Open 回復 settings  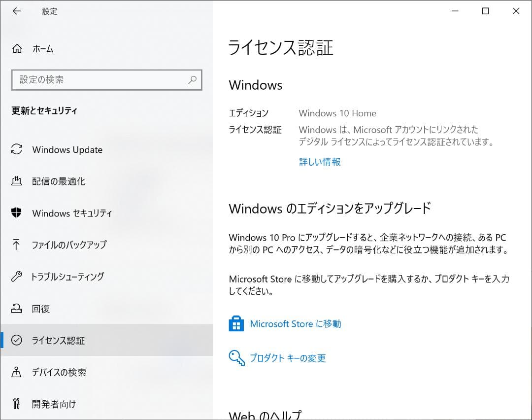click(40, 309)
